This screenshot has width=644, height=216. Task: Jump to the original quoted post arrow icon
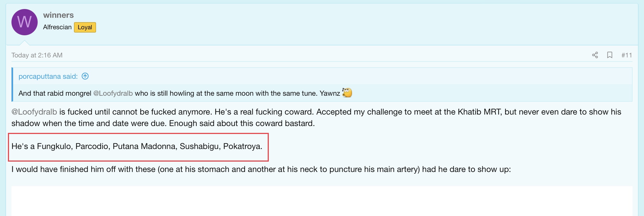click(85, 76)
